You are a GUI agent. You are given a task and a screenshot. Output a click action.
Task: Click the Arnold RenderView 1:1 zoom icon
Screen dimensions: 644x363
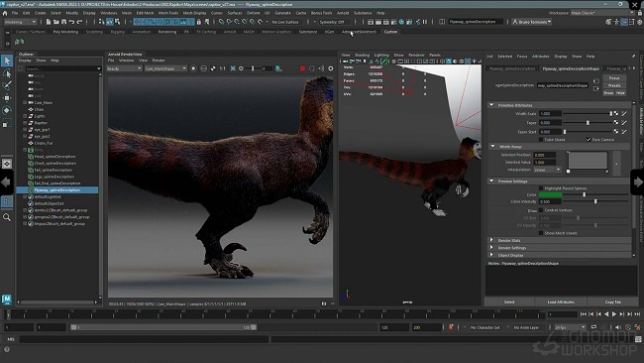[x=222, y=68]
